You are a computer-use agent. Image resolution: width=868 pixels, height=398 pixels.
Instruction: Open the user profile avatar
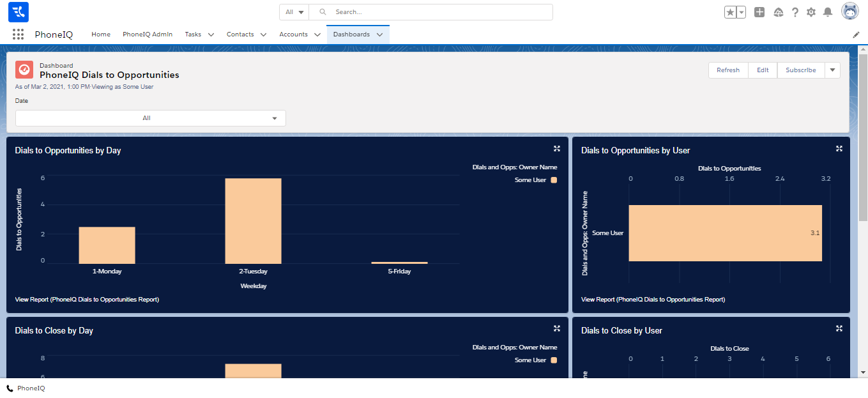(x=850, y=11)
